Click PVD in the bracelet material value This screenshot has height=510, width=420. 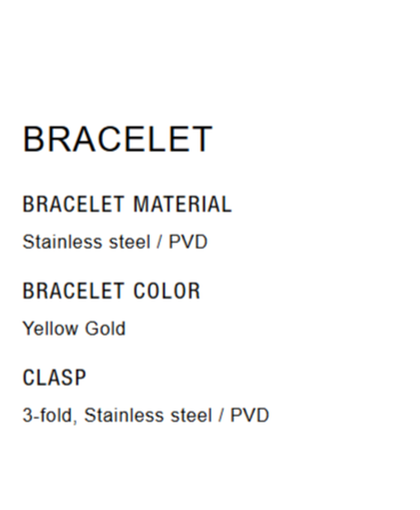tap(188, 242)
